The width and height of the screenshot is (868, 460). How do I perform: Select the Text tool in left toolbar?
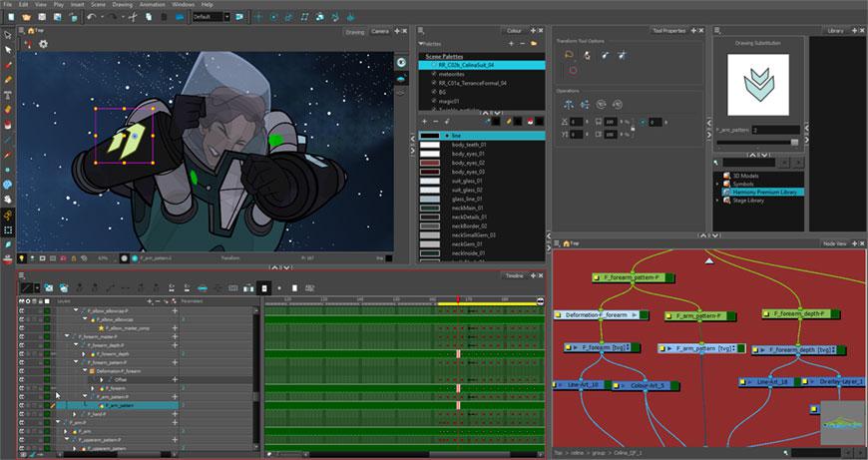pyautogui.click(x=8, y=95)
